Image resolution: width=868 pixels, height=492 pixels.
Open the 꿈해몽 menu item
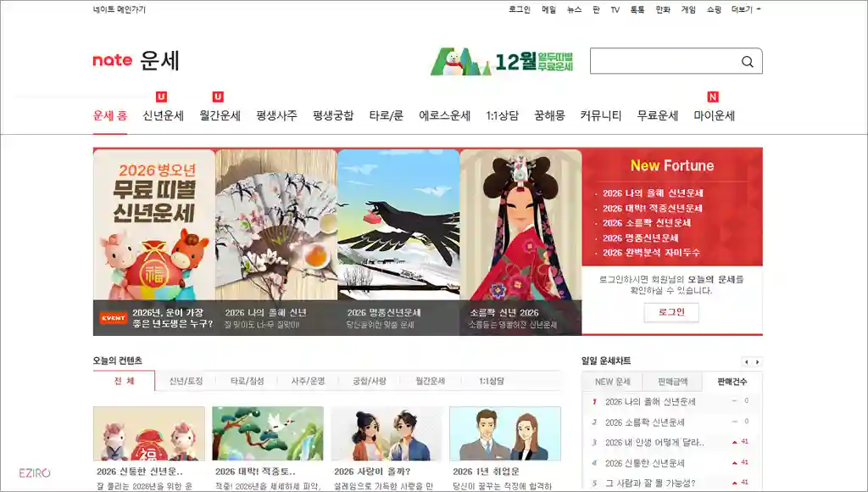pos(552,114)
